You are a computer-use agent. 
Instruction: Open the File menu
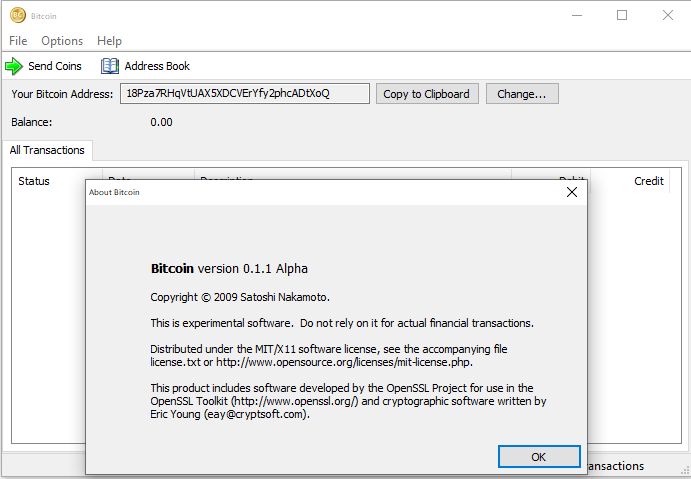18,41
